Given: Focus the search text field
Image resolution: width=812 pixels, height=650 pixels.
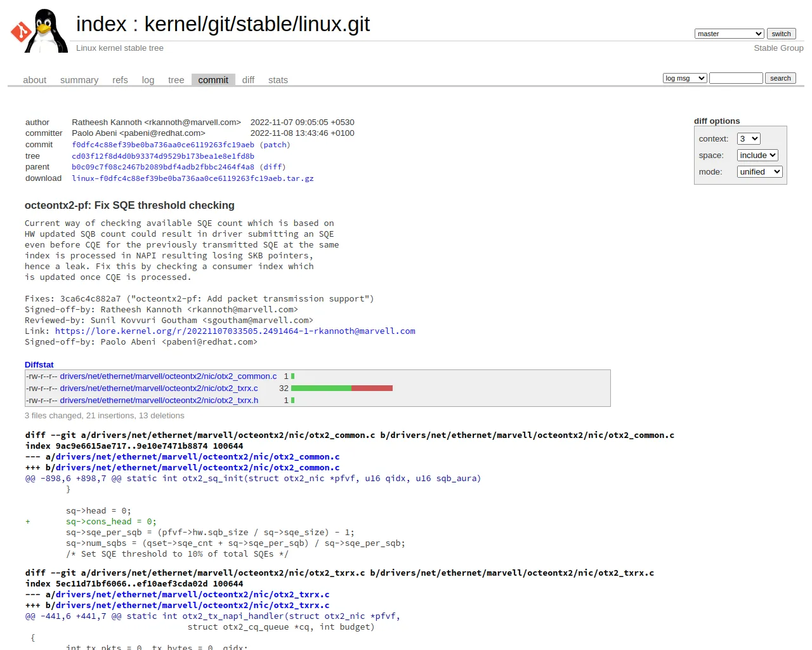Looking at the screenshot, I should [x=736, y=78].
